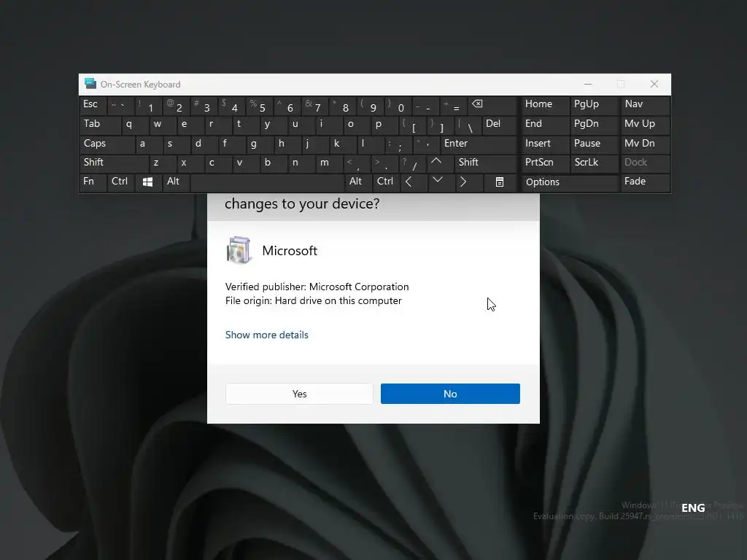Open the Show more details link
Screen dimensions: 747x560
pos(267,335)
